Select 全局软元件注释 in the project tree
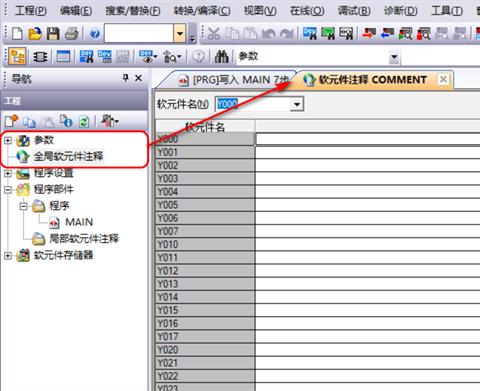Screen dimensions: 480x391 pos(68,156)
